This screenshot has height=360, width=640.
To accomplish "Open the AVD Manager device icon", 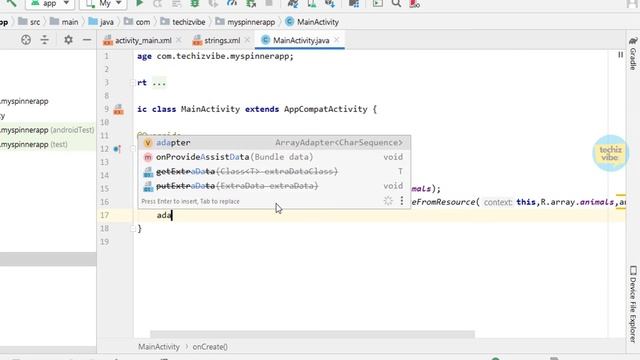I will click(312, 4).
